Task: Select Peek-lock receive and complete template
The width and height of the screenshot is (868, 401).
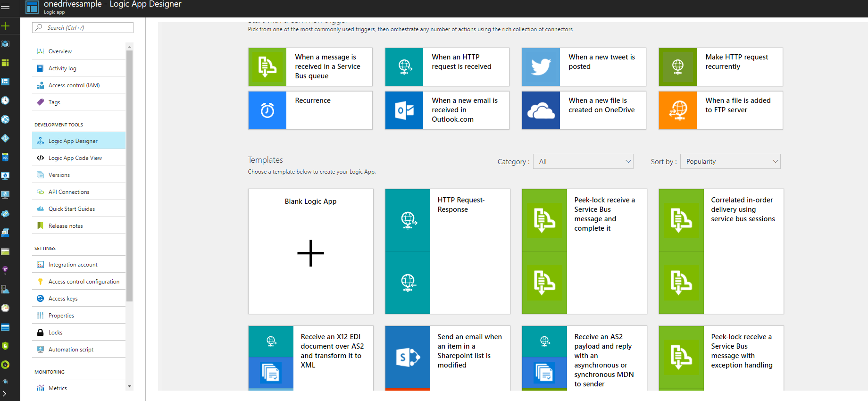Action: [584, 251]
